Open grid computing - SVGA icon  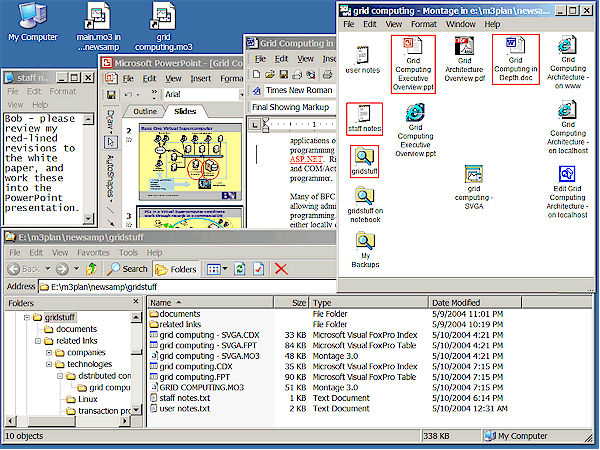tap(474, 188)
